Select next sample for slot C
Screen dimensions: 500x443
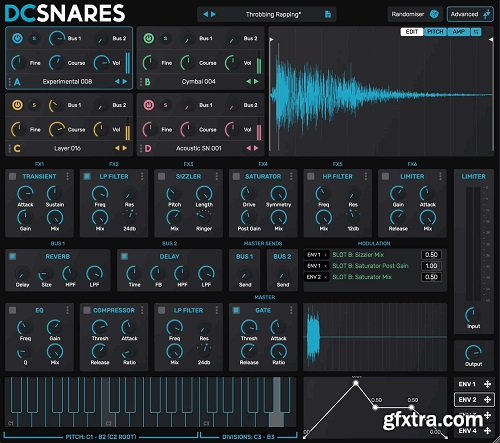click(x=125, y=148)
